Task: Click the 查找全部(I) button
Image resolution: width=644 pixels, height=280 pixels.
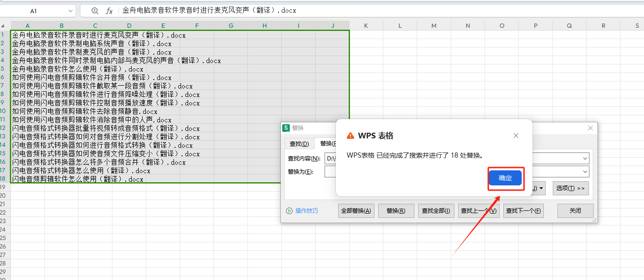Action: coord(436,211)
